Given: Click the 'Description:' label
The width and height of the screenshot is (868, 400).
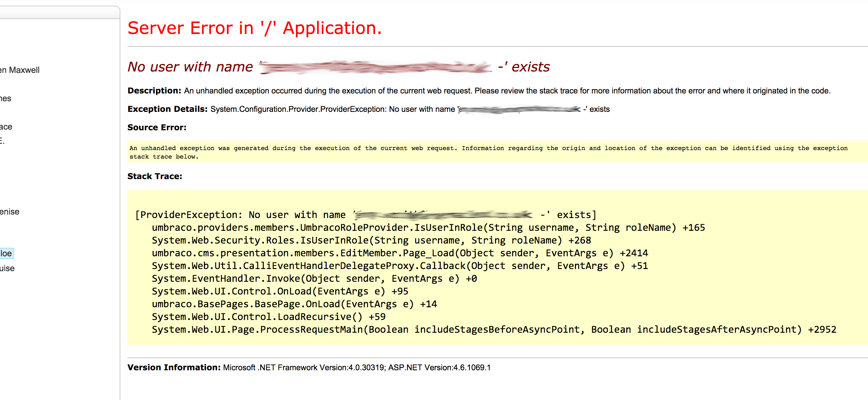Looking at the screenshot, I should pyautogui.click(x=154, y=91).
